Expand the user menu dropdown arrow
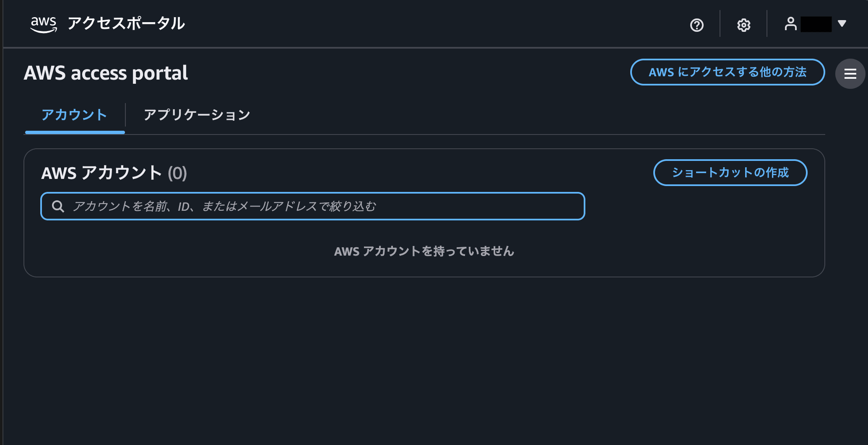Image resolution: width=868 pixels, height=445 pixels. point(842,23)
